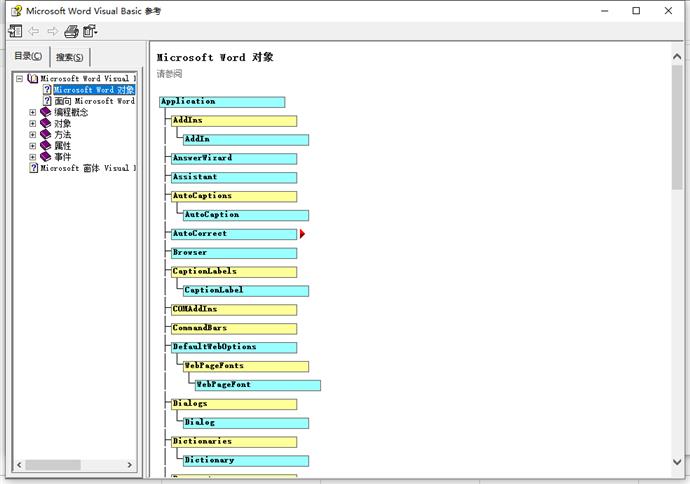The width and height of the screenshot is (690, 484).
Task: Select the 事件 tree label
Action: (62, 157)
